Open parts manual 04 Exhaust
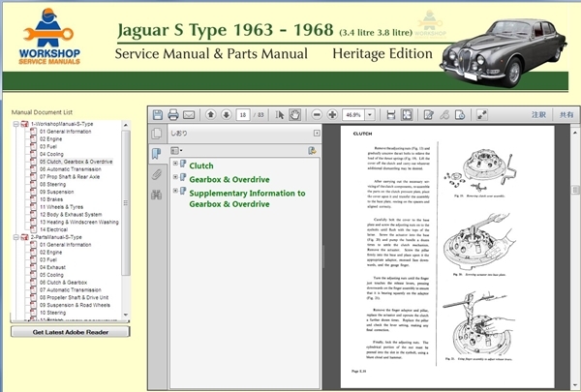 52,267
